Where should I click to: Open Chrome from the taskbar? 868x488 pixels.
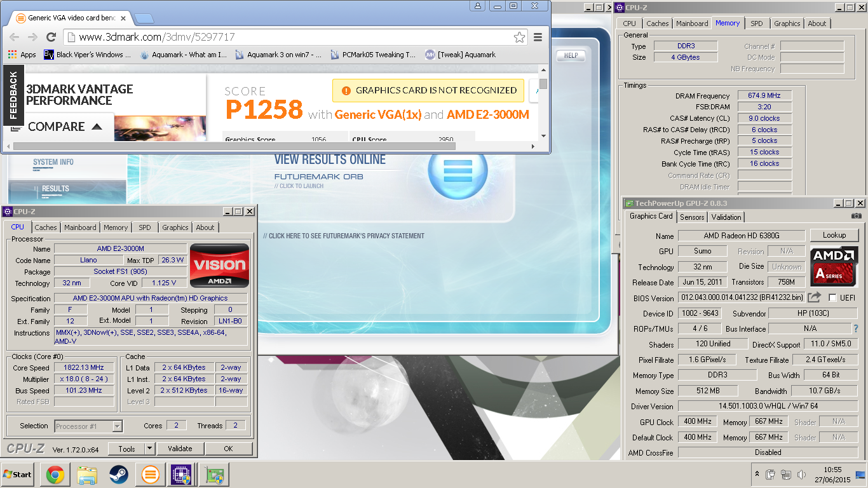coord(55,475)
